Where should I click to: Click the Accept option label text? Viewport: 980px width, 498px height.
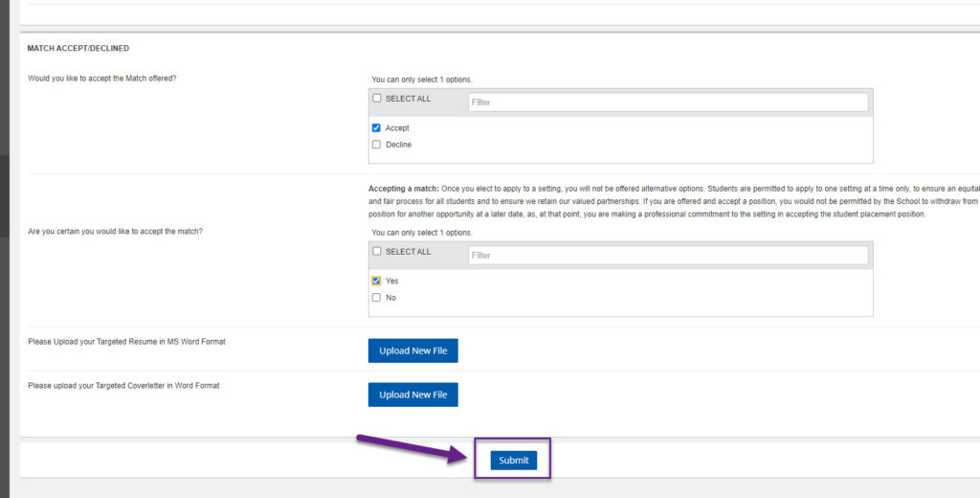click(397, 128)
